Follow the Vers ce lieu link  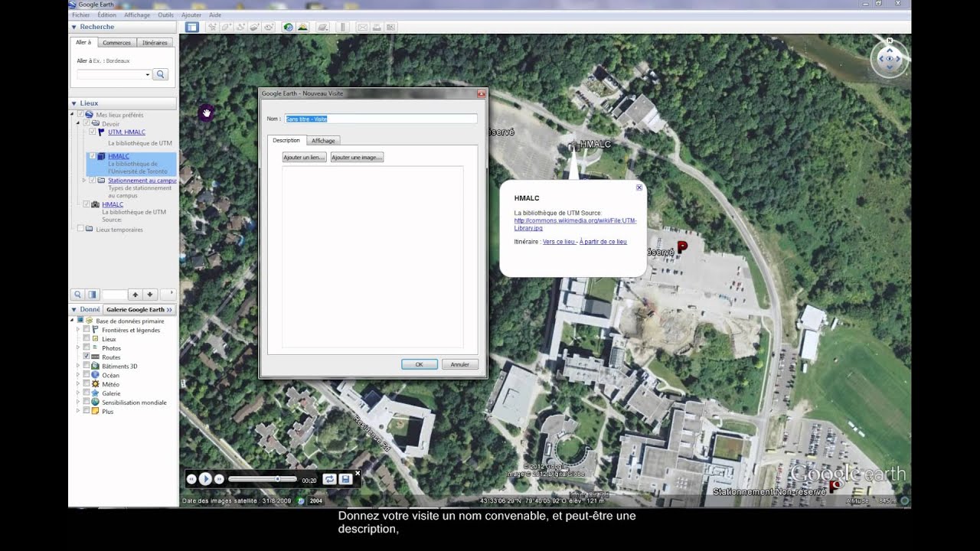point(559,242)
